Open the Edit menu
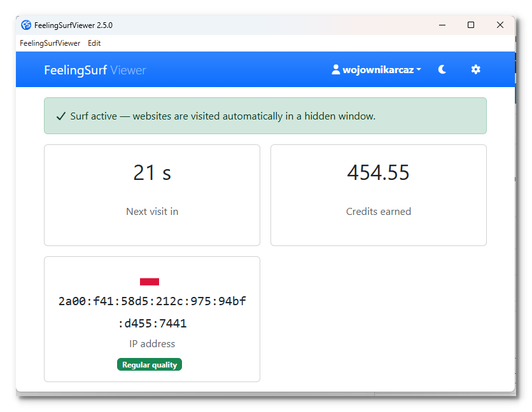Image resolution: width=532 pixels, height=412 pixels. pyautogui.click(x=94, y=43)
